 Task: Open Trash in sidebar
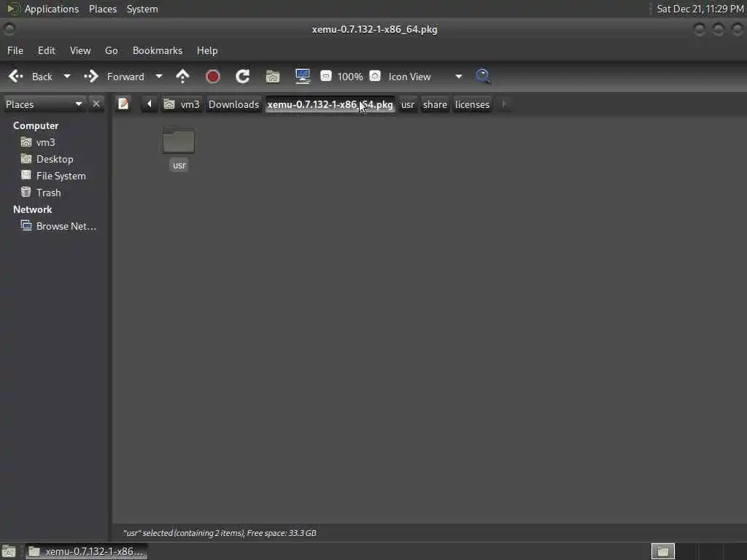[49, 192]
